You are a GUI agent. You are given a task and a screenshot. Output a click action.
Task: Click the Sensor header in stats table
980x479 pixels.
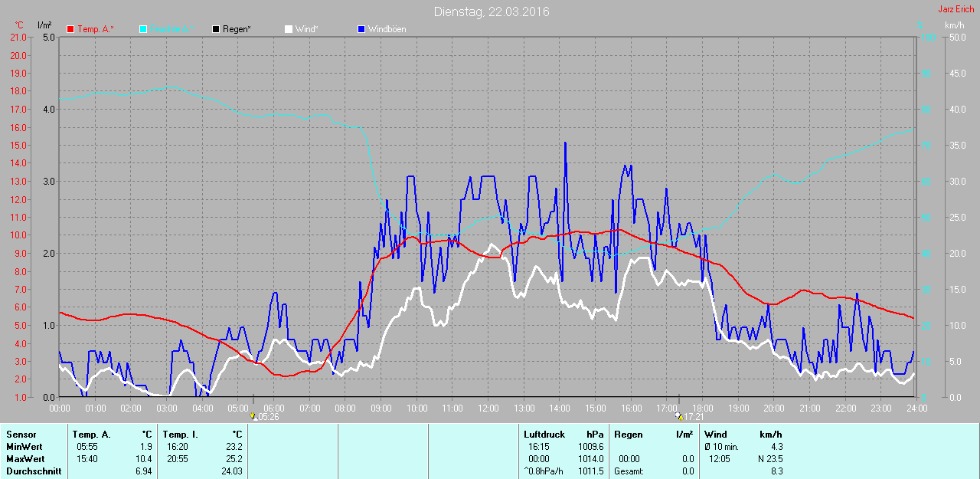click(21, 435)
